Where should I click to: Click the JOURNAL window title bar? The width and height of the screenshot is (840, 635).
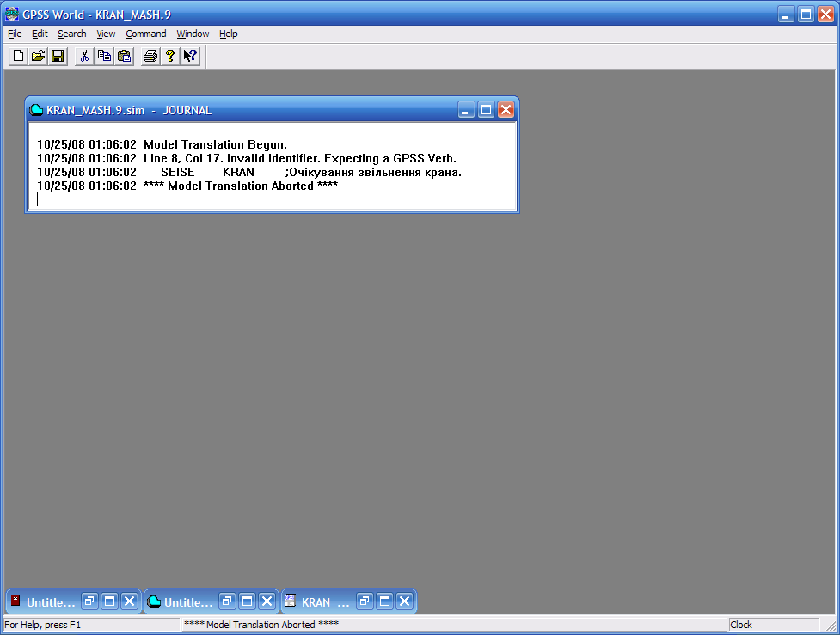pos(273,110)
